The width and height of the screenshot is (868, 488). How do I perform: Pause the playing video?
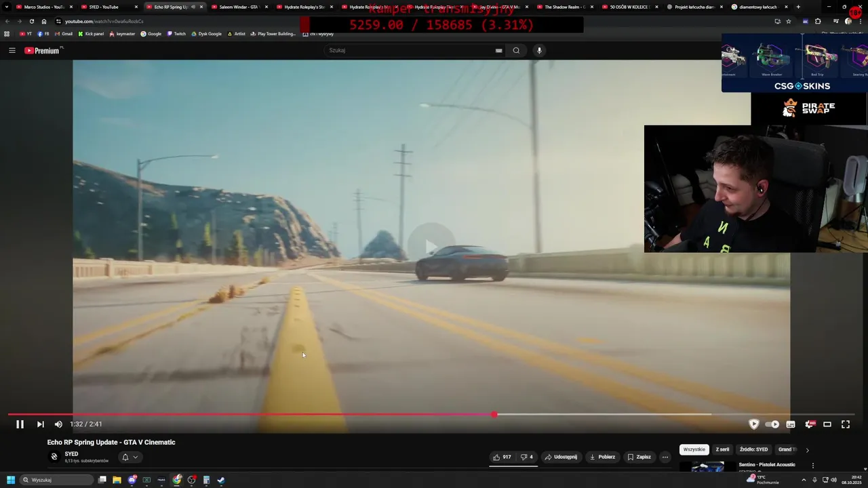[x=20, y=424]
